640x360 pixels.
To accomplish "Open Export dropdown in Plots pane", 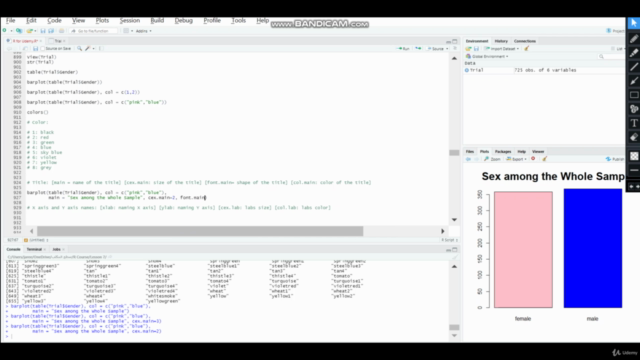I will (516, 159).
